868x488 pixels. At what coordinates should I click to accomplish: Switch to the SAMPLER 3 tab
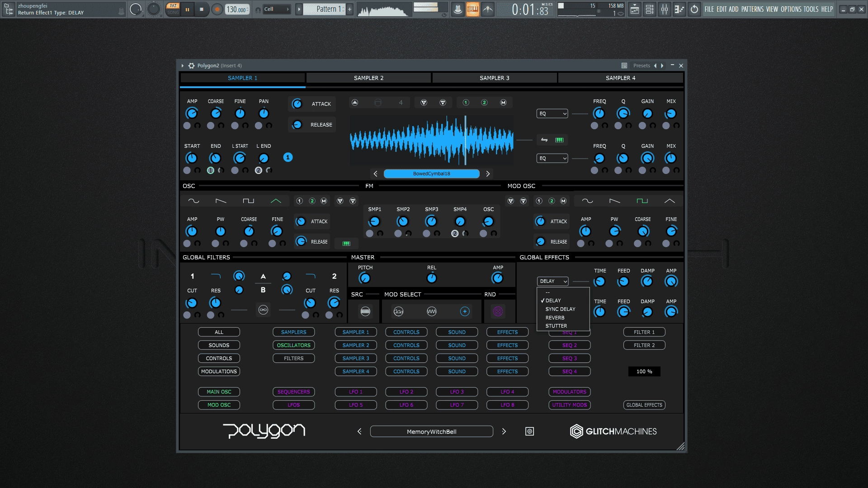point(495,78)
